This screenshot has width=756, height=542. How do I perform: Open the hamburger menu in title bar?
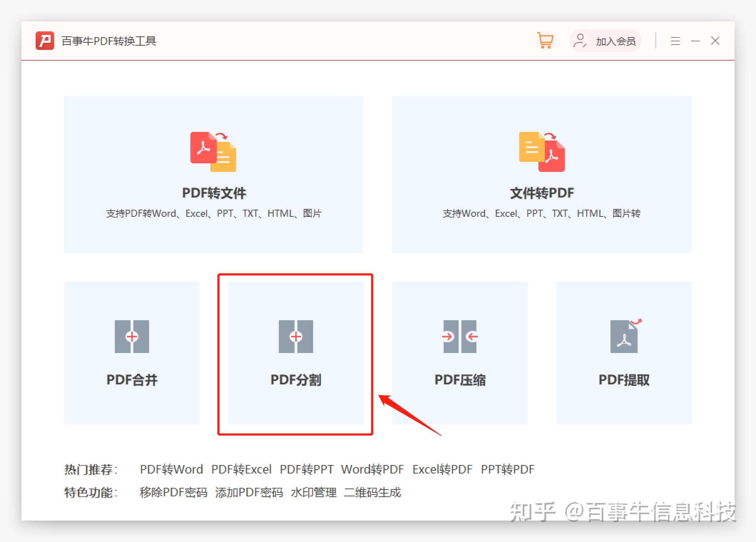pyautogui.click(x=675, y=41)
